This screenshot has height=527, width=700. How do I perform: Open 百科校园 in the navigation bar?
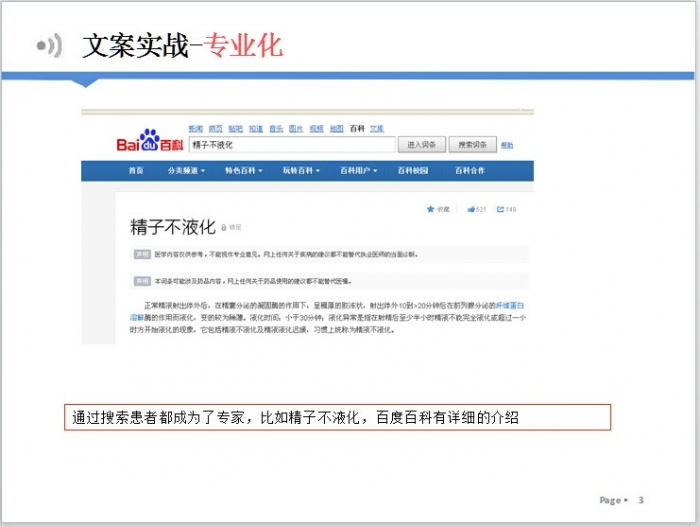[x=413, y=171]
